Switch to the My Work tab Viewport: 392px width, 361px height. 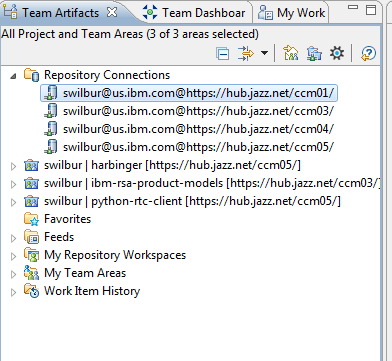point(301,13)
